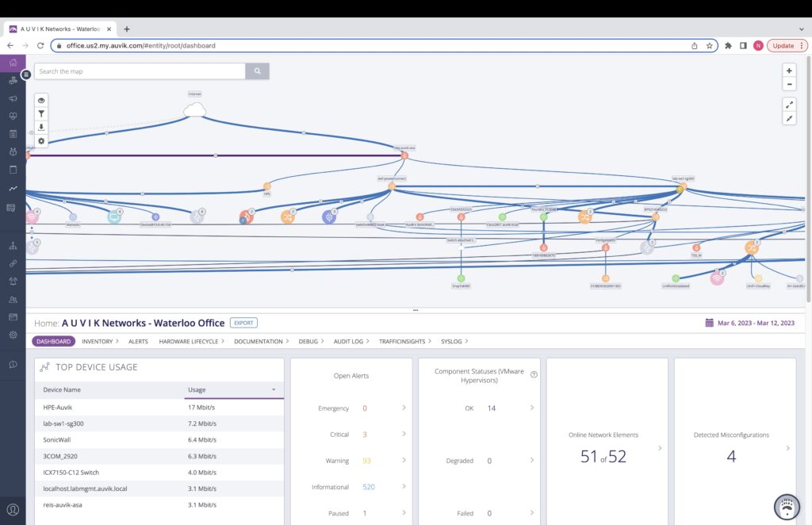Click the EXPORT button
Viewport: 812px width, 525px height.
pyautogui.click(x=243, y=323)
